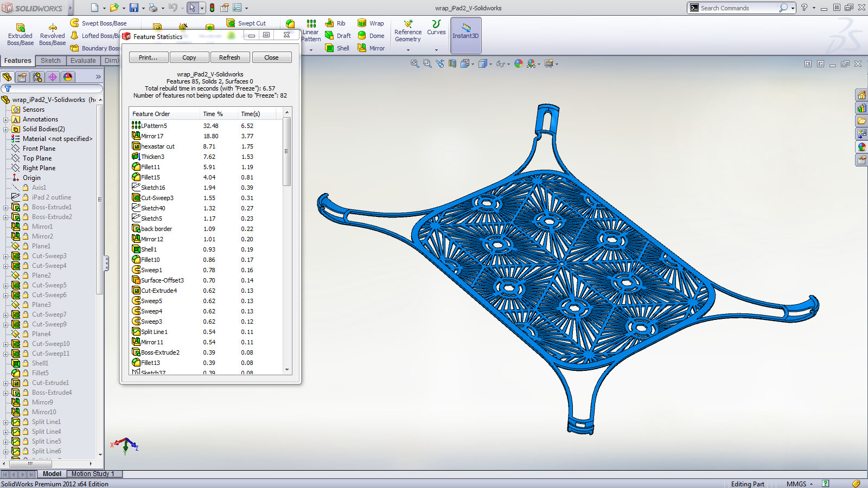Open the Reference Geometry dropdown

(408, 50)
